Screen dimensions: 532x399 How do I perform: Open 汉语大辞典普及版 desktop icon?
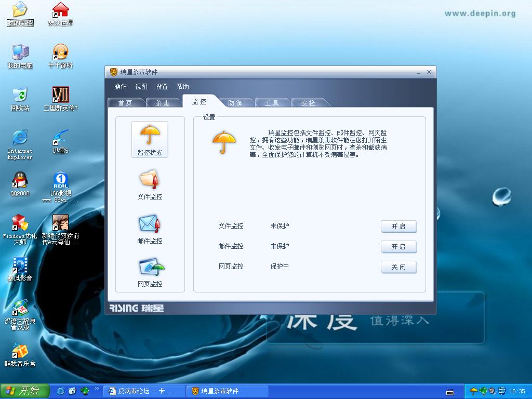pyautogui.click(x=20, y=315)
